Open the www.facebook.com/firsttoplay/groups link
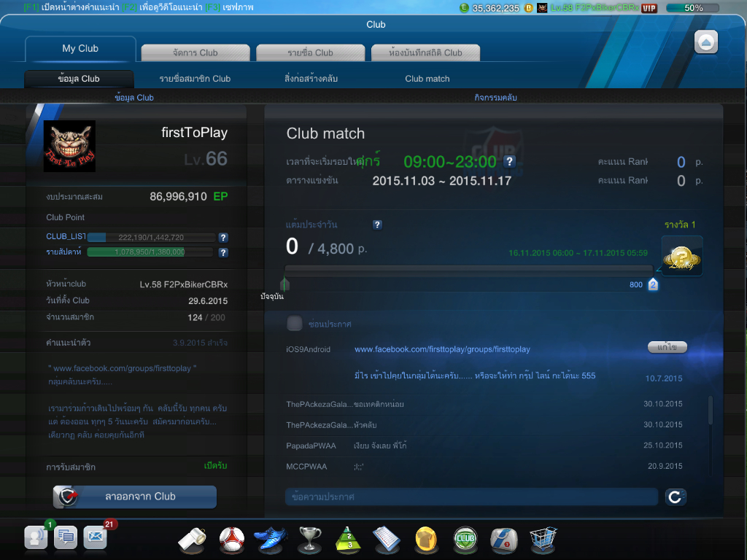The height and width of the screenshot is (560, 747). [x=442, y=349]
